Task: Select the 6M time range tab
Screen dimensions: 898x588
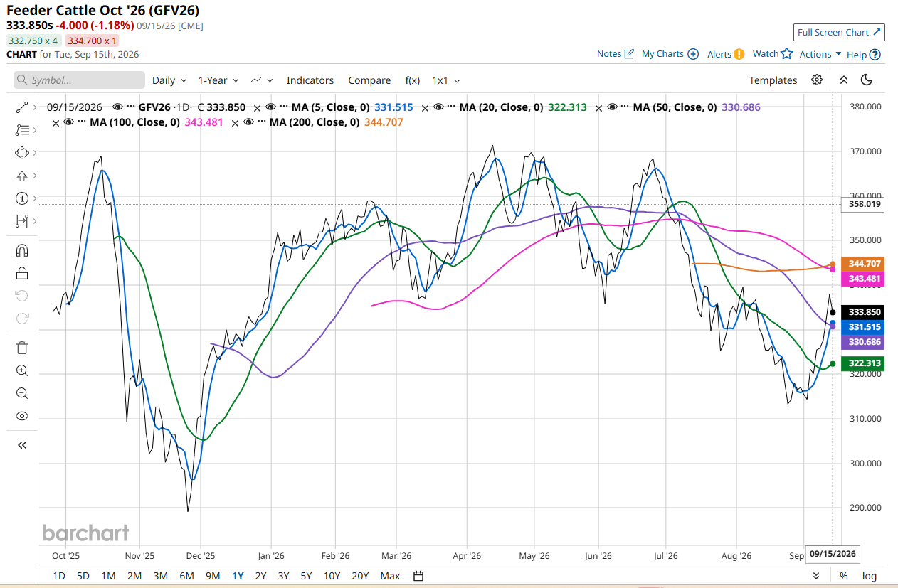Action: (186, 576)
